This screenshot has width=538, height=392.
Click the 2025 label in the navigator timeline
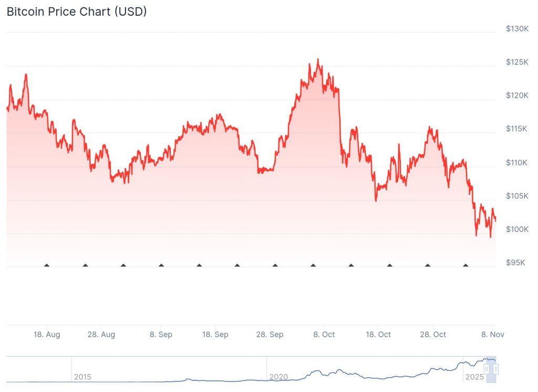(474, 377)
